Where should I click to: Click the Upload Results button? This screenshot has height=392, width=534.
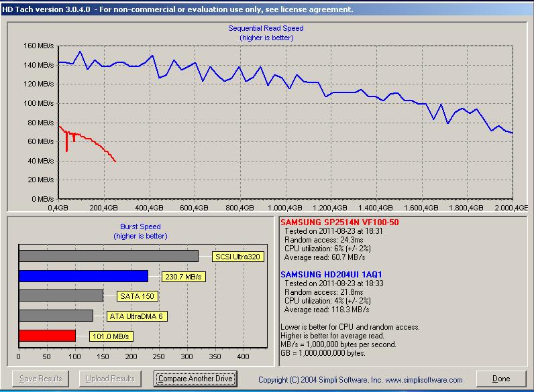(111, 379)
